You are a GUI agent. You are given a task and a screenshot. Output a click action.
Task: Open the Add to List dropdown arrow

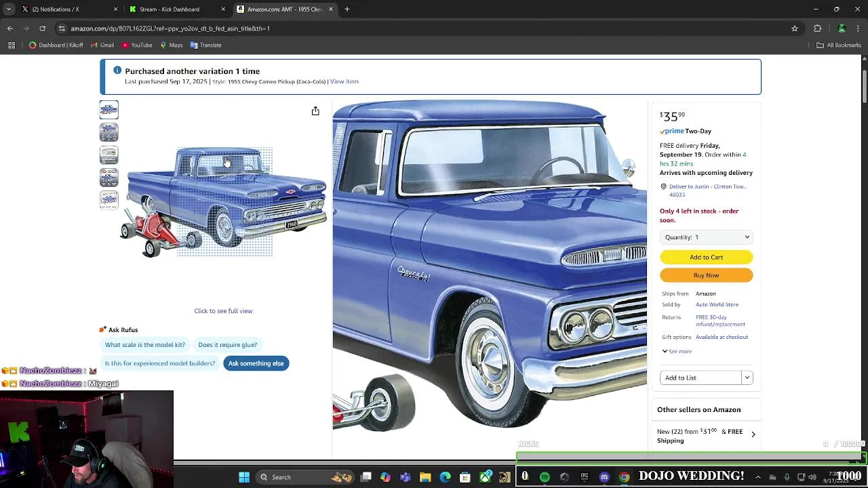coord(747,378)
